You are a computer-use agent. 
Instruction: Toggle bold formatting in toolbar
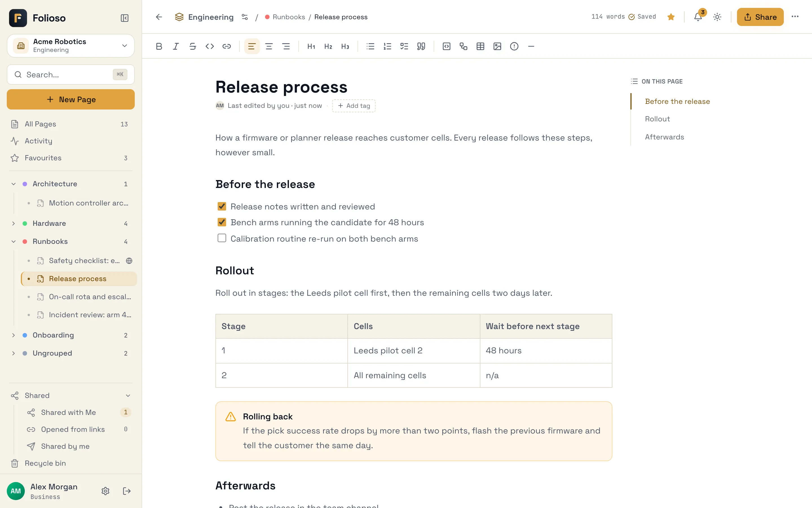159,46
